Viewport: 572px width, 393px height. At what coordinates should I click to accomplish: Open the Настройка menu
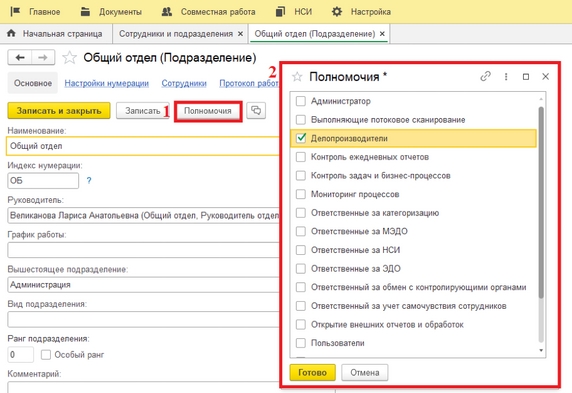(x=371, y=12)
